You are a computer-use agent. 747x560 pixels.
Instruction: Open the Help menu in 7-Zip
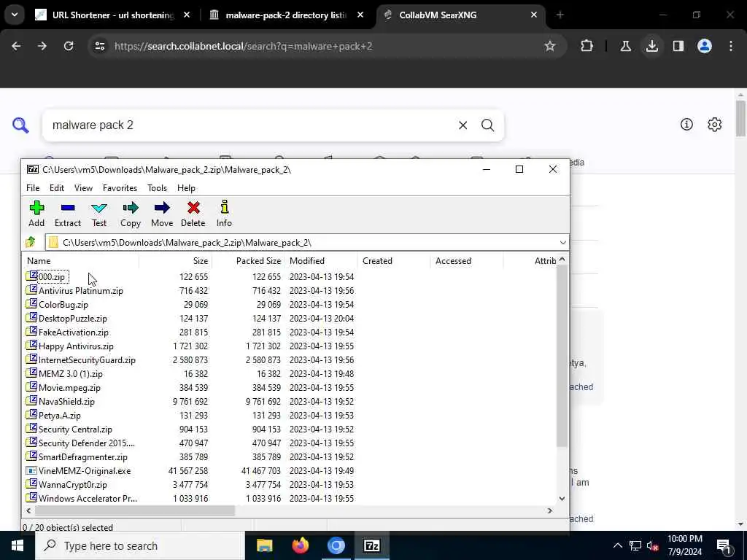[x=186, y=188]
